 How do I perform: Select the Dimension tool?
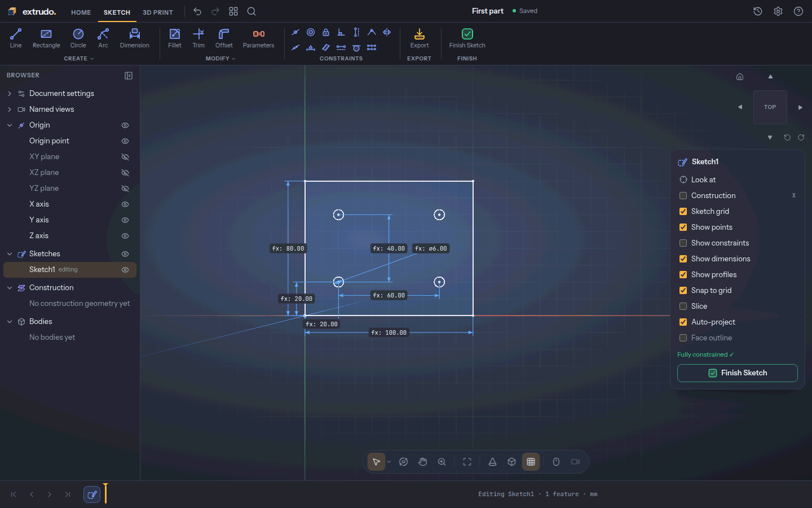[135, 38]
